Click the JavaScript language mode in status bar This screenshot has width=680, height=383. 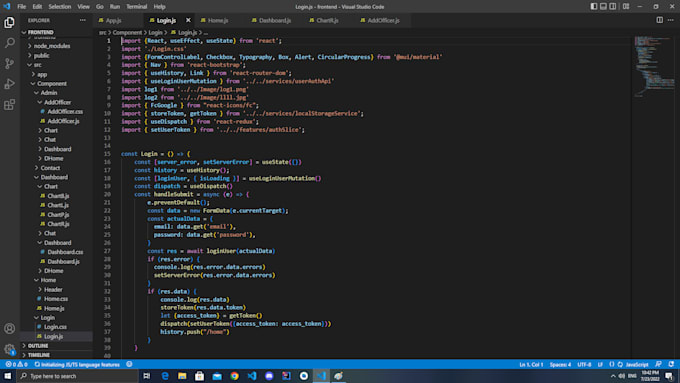click(x=637, y=364)
